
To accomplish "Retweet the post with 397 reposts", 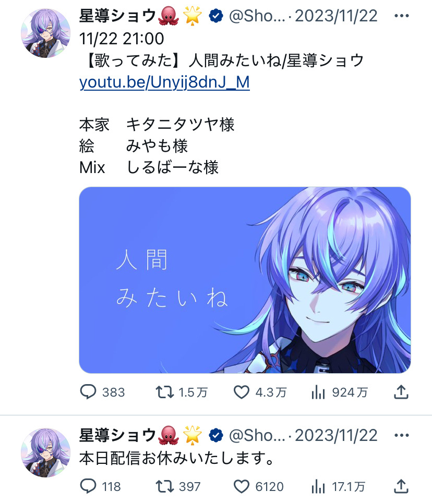I will 165,486.
